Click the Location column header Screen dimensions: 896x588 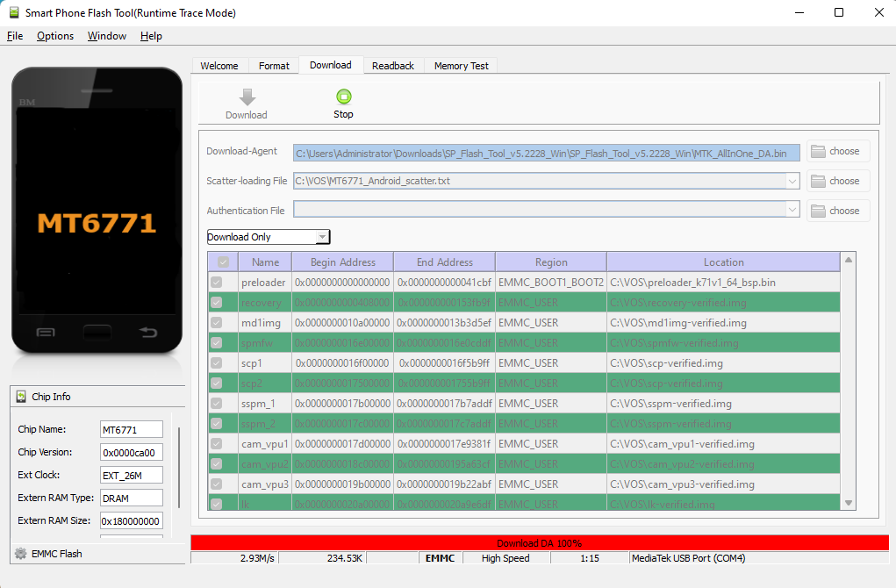pyautogui.click(x=723, y=262)
